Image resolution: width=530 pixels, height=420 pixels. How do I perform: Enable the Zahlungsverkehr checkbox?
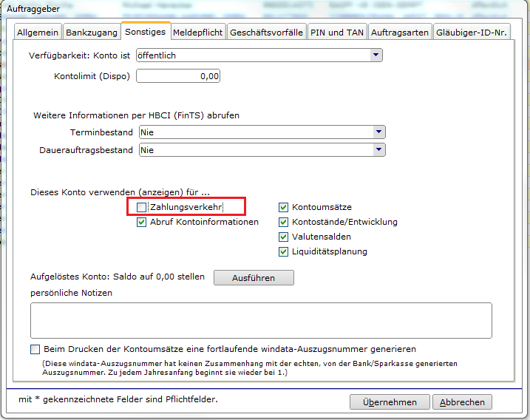point(141,207)
